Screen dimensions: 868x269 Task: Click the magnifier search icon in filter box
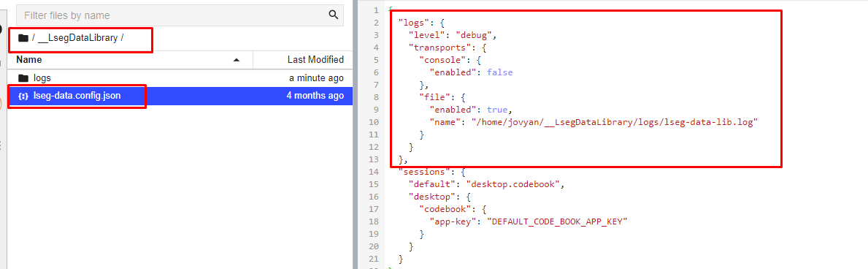click(x=333, y=15)
